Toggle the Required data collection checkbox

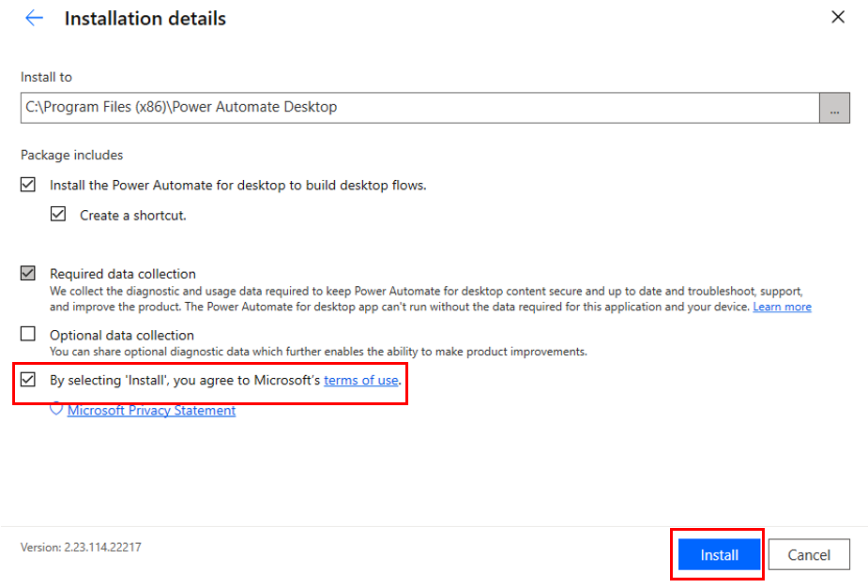[x=27, y=272]
